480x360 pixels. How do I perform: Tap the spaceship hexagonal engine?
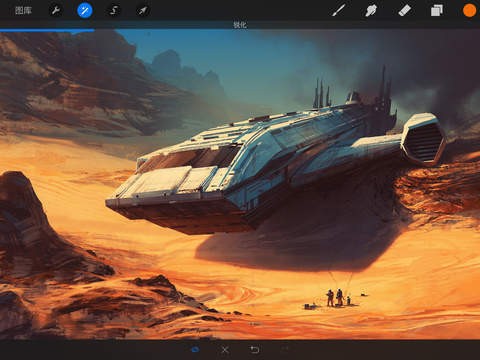tap(424, 138)
